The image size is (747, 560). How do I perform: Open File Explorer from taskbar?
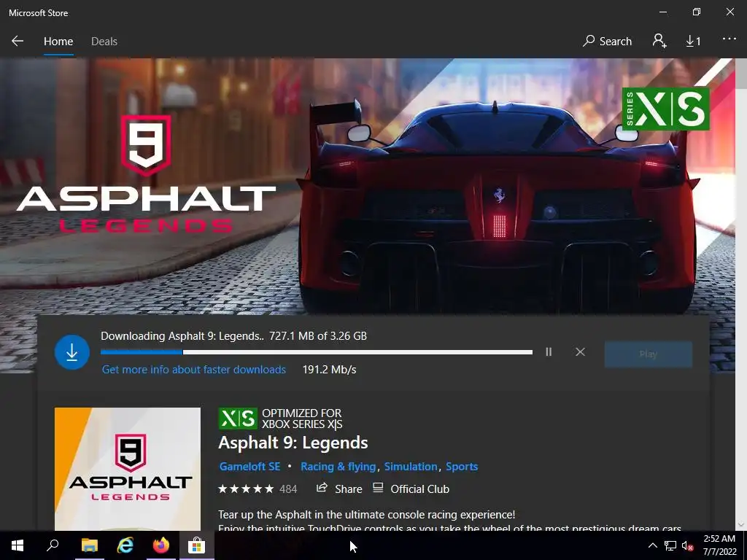click(x=89, y=545)
